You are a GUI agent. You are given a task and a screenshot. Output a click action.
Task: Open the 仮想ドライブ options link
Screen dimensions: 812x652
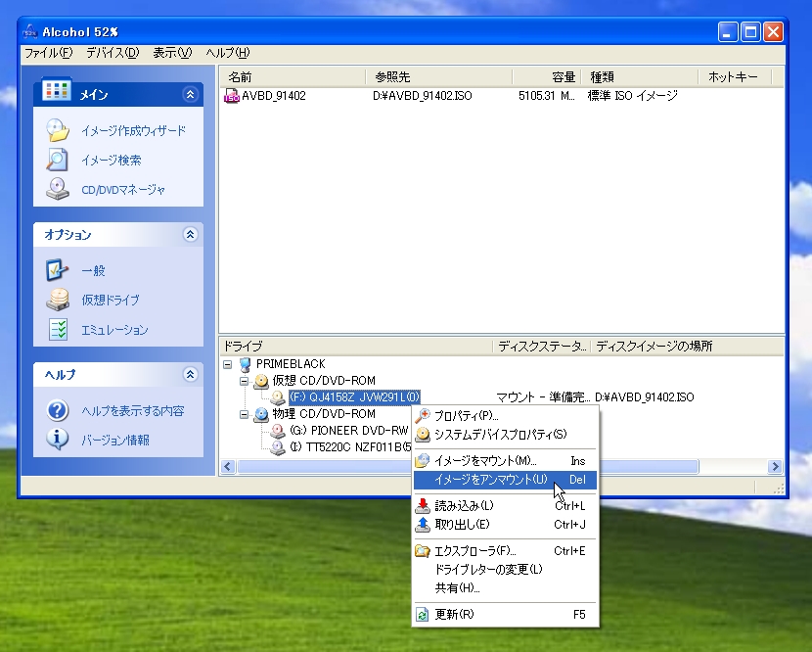(x=111, y=301)
